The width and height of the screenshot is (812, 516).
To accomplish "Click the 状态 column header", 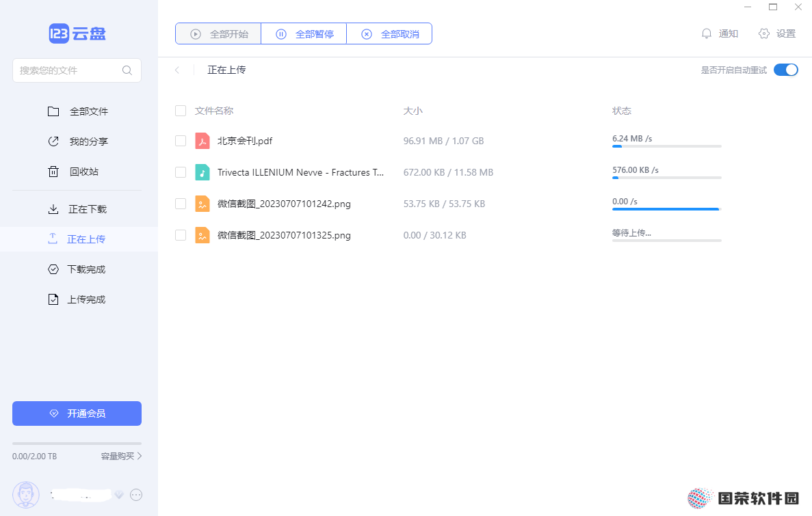I will click(x=621, y=111).
